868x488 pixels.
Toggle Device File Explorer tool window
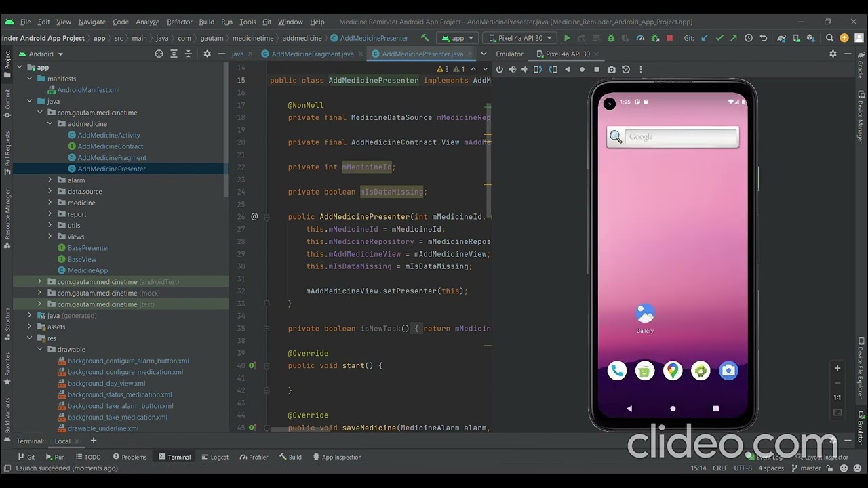[x=861, y=367]
